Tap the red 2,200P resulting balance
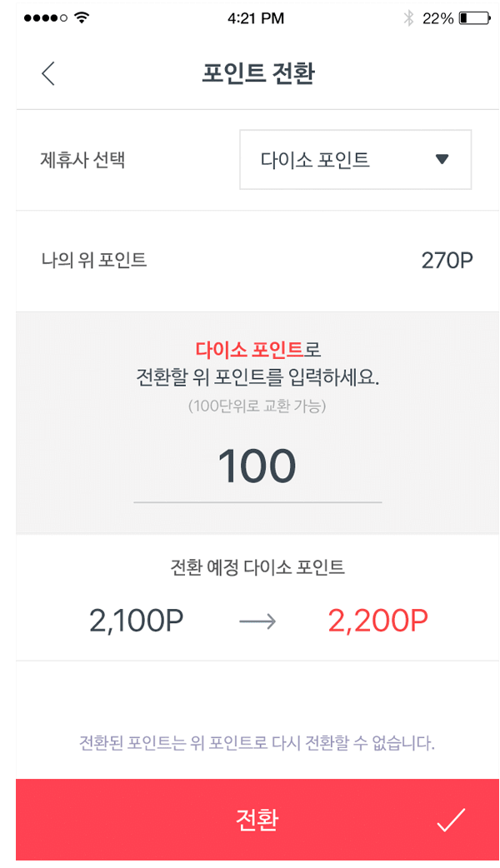Viewport: 500px width, 868px height. click(x=378, y=621)
